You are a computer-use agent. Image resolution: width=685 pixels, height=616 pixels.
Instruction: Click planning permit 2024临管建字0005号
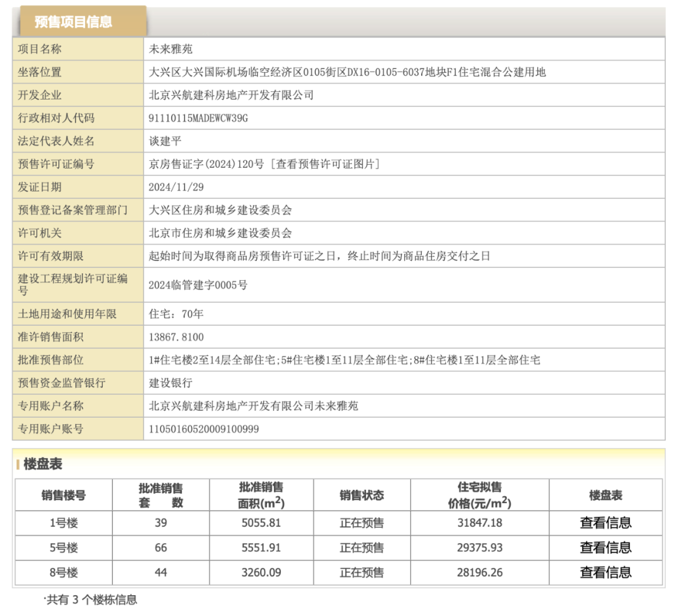[198, 285]
